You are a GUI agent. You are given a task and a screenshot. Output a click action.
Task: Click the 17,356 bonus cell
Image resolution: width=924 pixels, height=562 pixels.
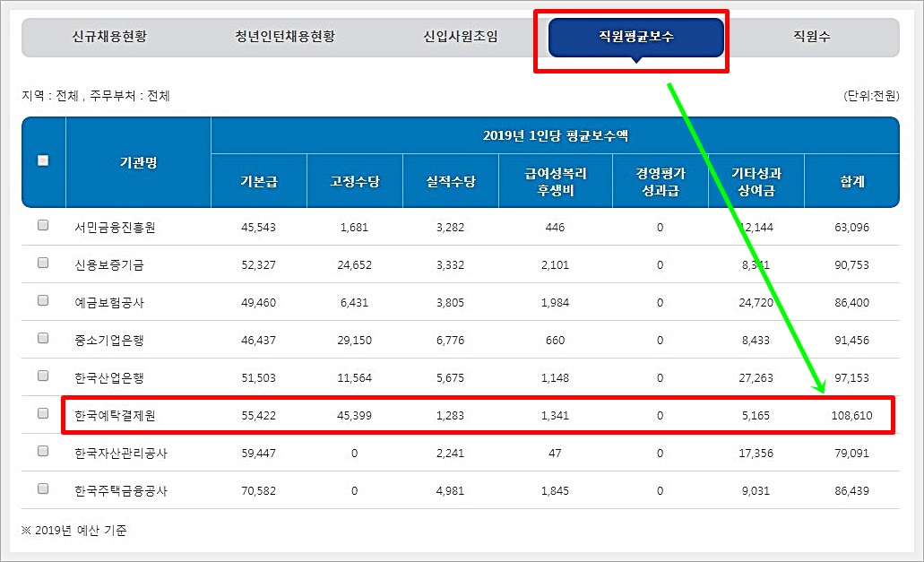pos(756,454)
